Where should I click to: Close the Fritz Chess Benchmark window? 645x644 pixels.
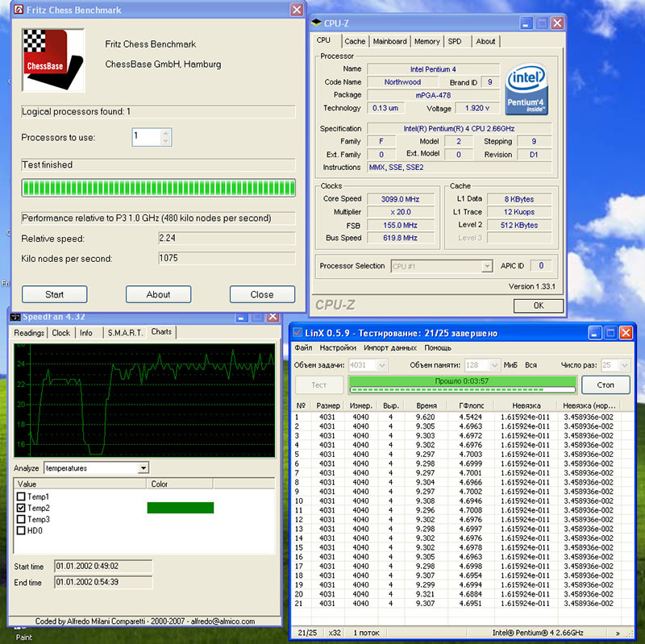point(297,10)
